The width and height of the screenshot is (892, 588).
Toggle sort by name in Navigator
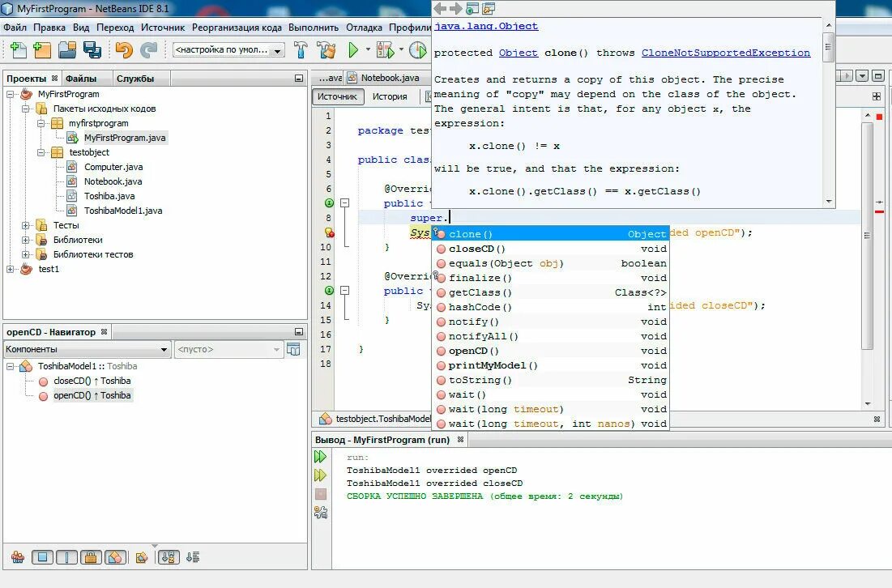coord(168,557)
